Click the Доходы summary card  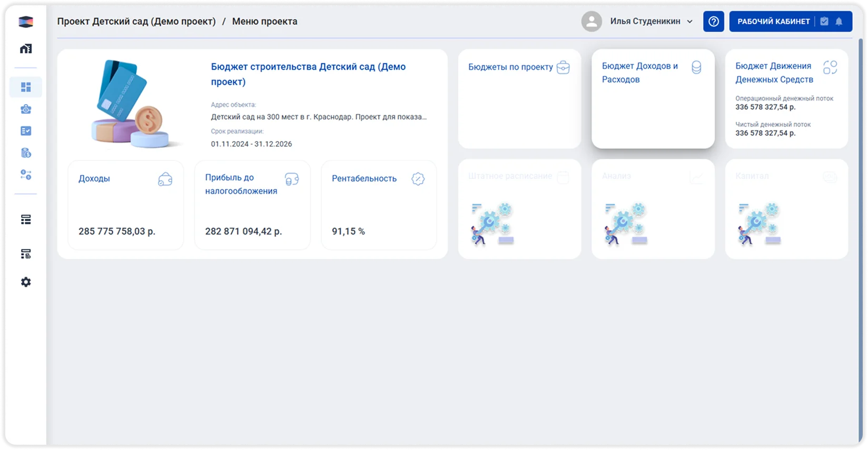pos(125,205)
